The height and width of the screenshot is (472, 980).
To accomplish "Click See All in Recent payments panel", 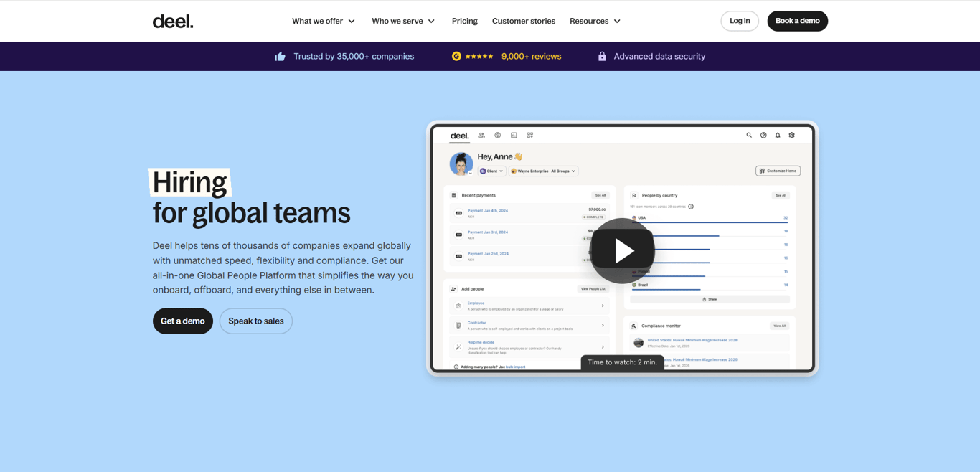I will [x=600, y=195].
